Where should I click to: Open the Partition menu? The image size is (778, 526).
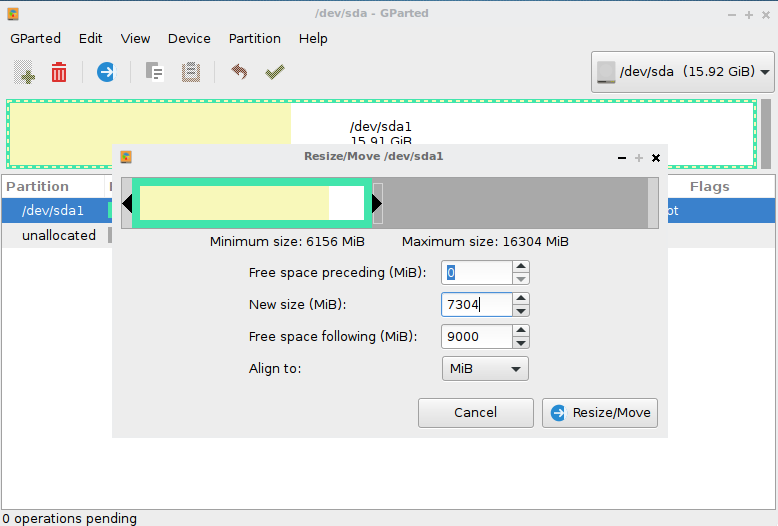(x=255, y=39)
